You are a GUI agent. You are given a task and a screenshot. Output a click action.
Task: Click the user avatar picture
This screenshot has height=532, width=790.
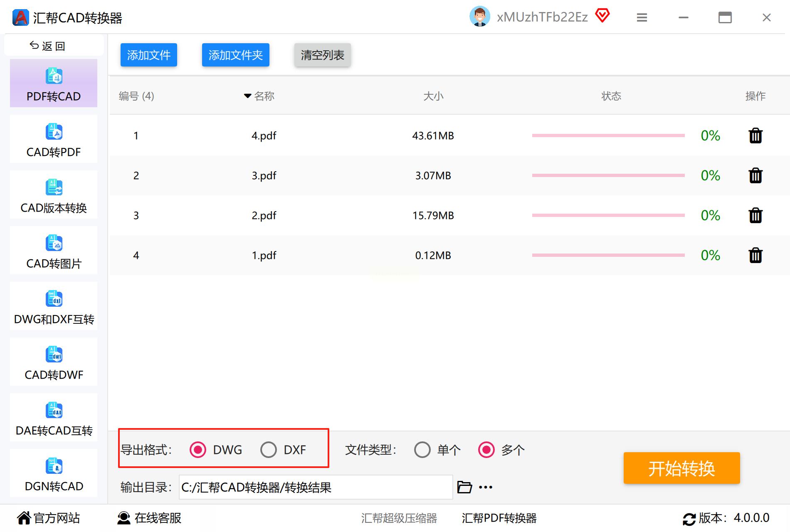(x=479, y=17)
